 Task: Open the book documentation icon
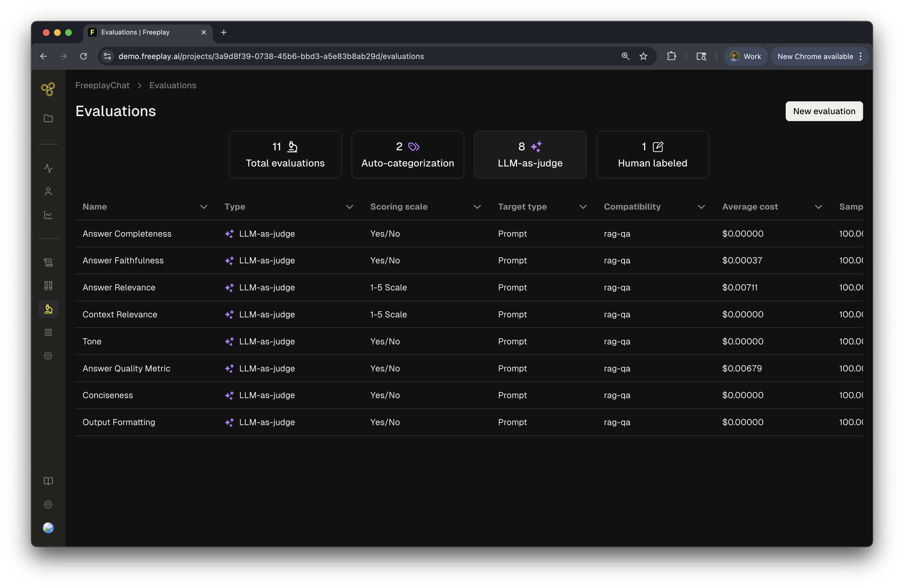pyautogui.click(x=48, y=481)
